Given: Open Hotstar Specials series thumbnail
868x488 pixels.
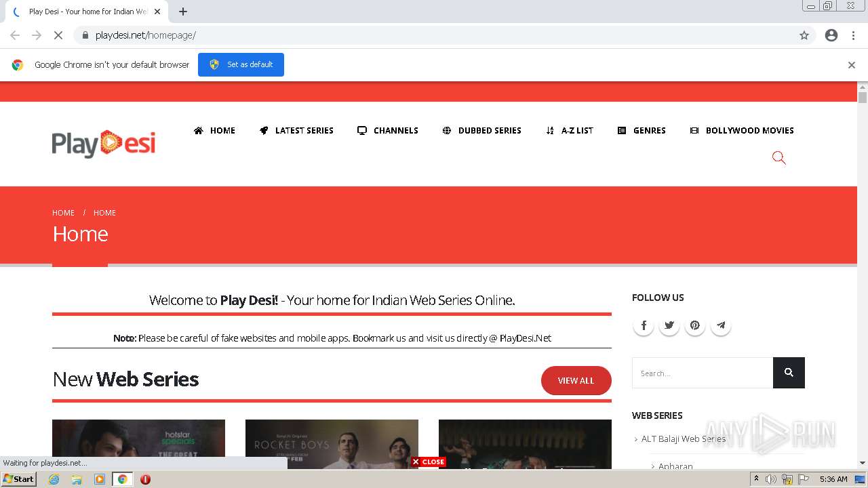Looking at the screenshot, I should 138,444.
